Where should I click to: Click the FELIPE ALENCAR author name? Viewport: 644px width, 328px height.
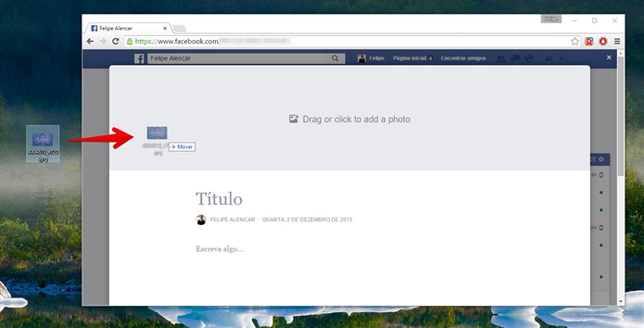(232, 220)
